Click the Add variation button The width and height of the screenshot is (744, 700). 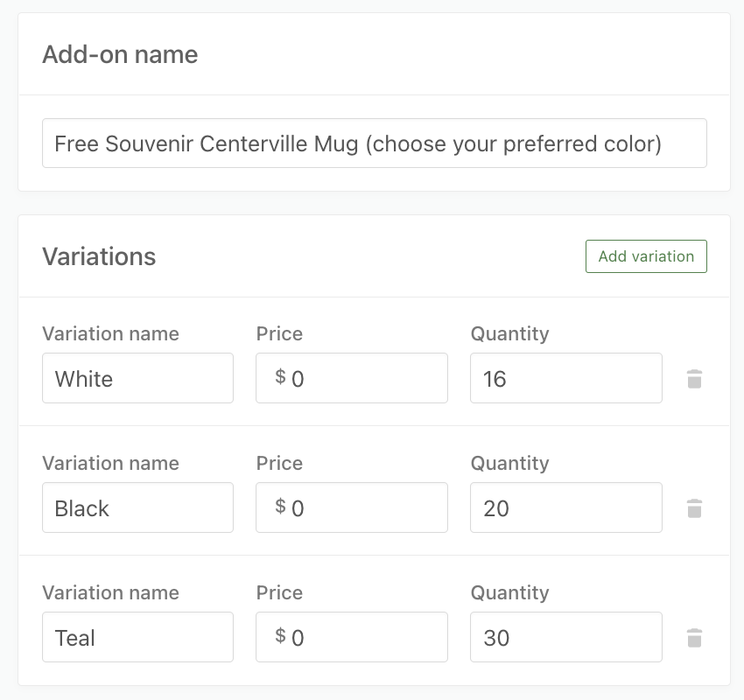[x=646, y=256]
